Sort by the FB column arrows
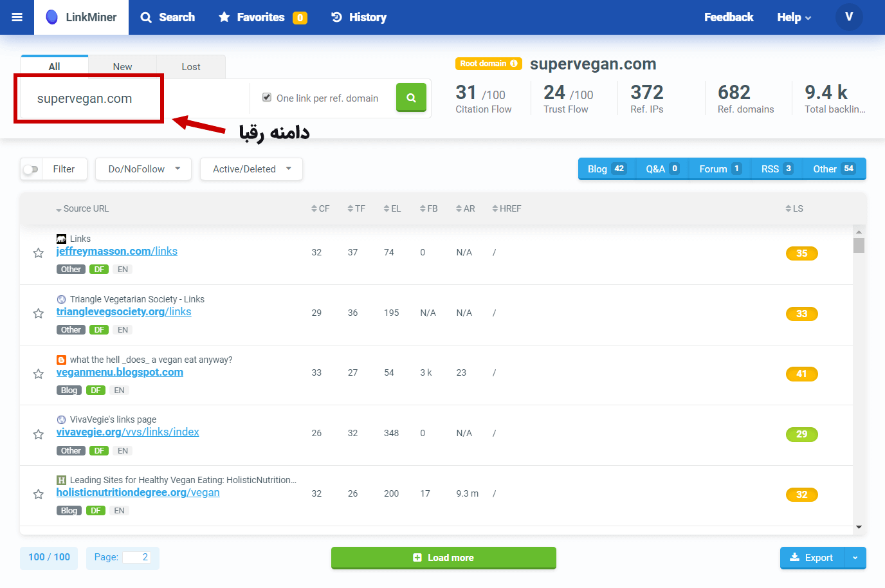 point(423,208)
